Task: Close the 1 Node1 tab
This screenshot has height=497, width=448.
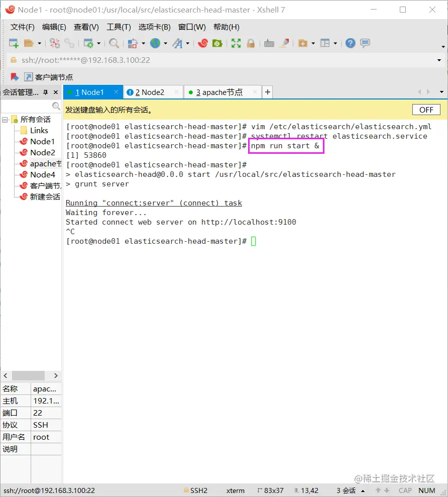Action: tap(117, 92)
